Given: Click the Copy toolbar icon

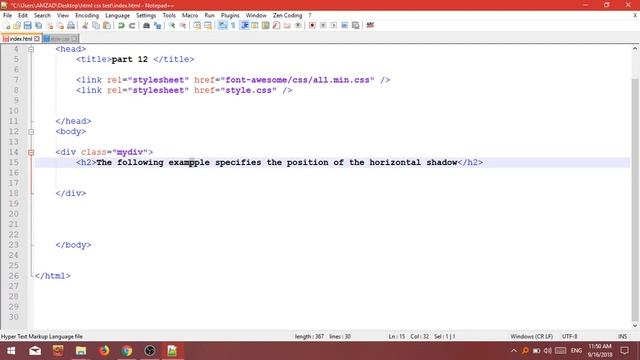Looking at the screenshot, I should click(96, 25).
